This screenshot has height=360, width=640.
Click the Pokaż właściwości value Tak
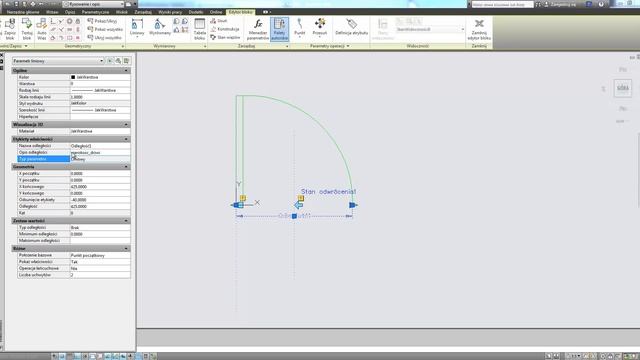[x=100, y=262]
